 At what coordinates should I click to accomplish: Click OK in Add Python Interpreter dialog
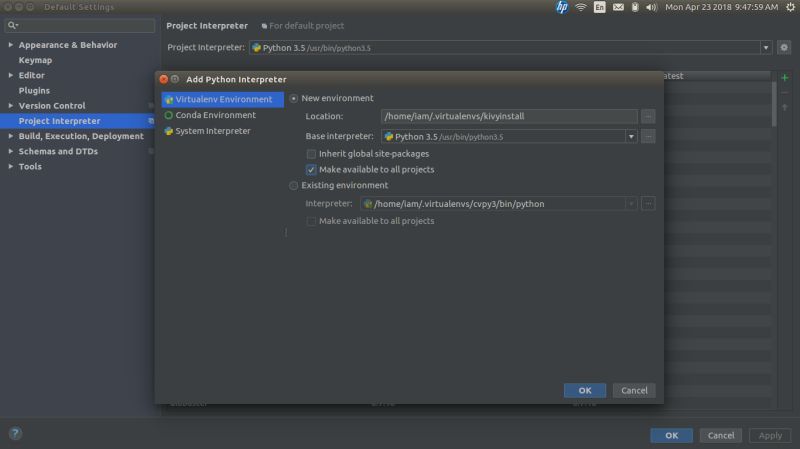pos(585,390)
